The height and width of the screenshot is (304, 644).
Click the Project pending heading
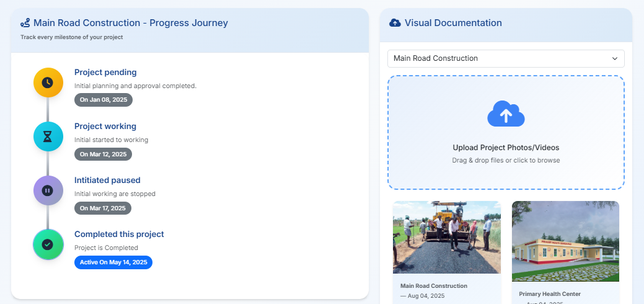click(105, 73)
